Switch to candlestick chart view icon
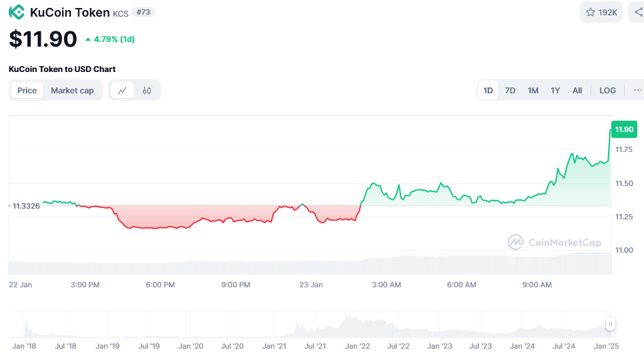 point(147,91)
